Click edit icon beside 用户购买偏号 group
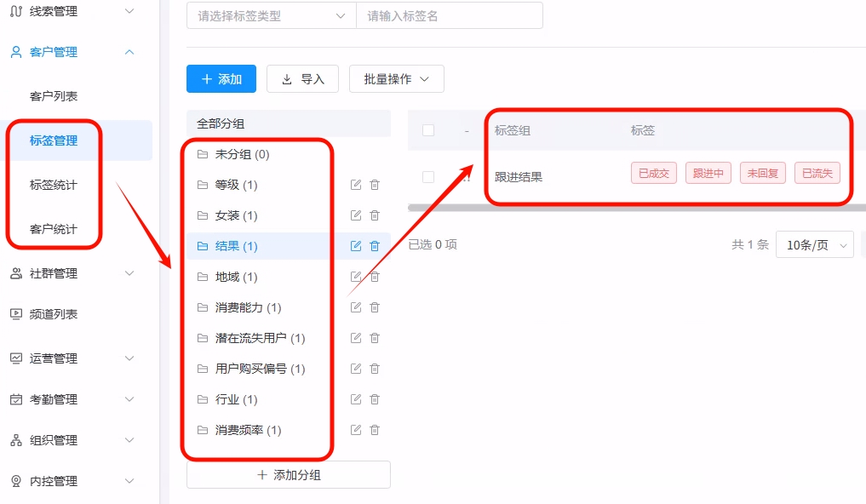The height and width of the screenshot is (504, 866). click(x=356, y=369)
